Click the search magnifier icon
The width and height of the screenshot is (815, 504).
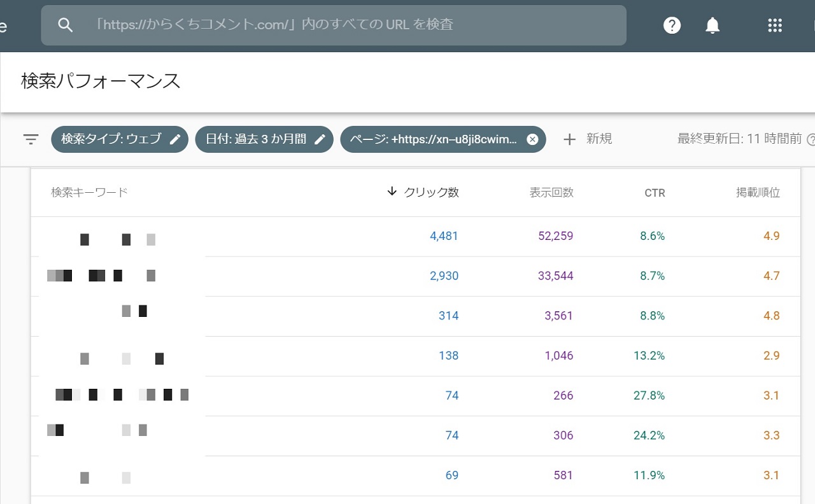tap(65, 25)
